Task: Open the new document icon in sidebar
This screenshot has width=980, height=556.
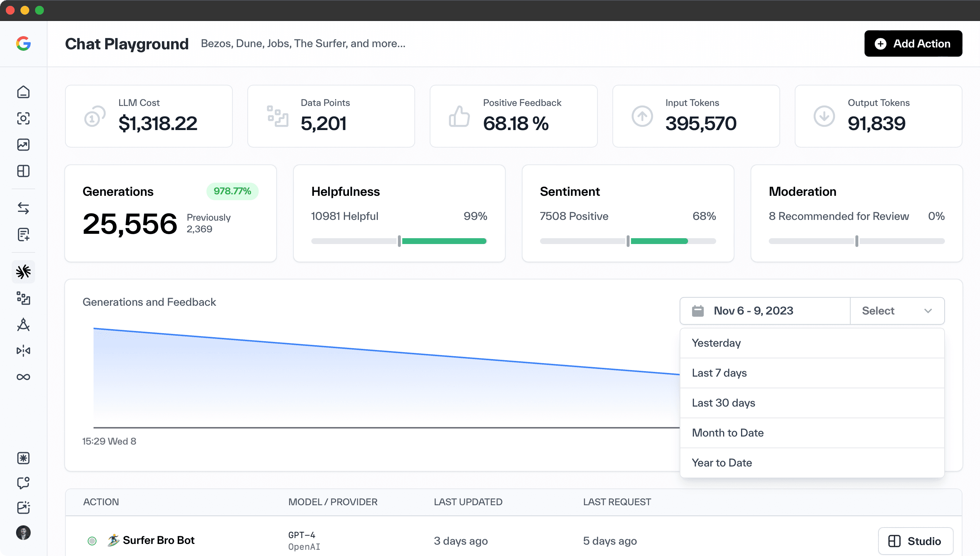Action: (23, 235)
